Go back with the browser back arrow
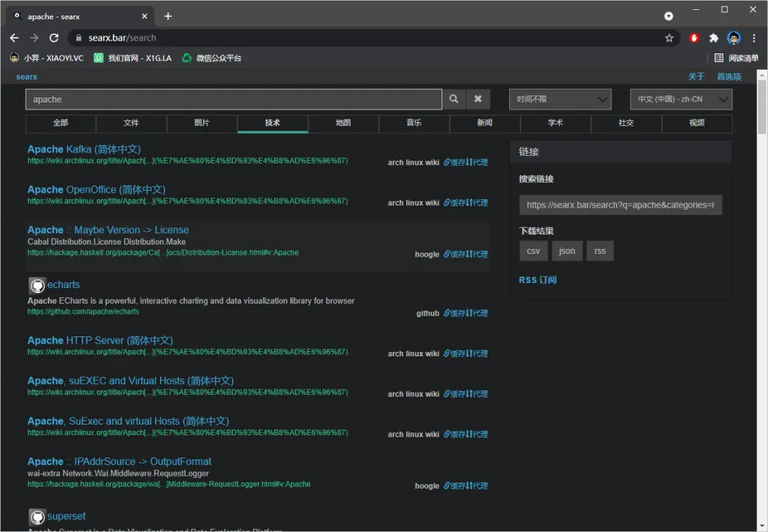The height and width of the screenshot is (532, 768). (x=14, y=38)
